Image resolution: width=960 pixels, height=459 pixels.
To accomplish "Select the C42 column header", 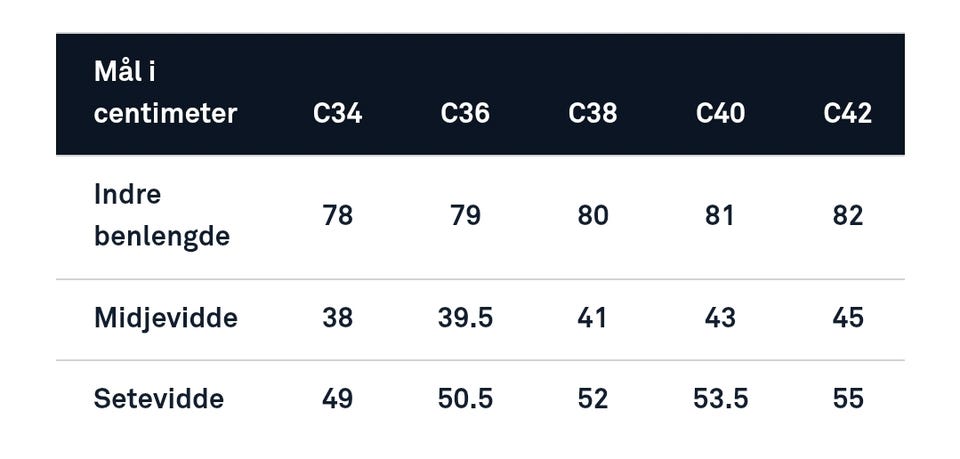I will (x=847, y=113).
